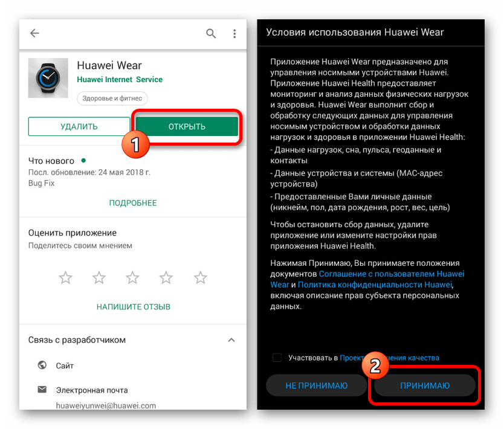Tap the ПРИНИМАЮ button
The height and width of the screenshot is (429, 504).
coord(425,385)
